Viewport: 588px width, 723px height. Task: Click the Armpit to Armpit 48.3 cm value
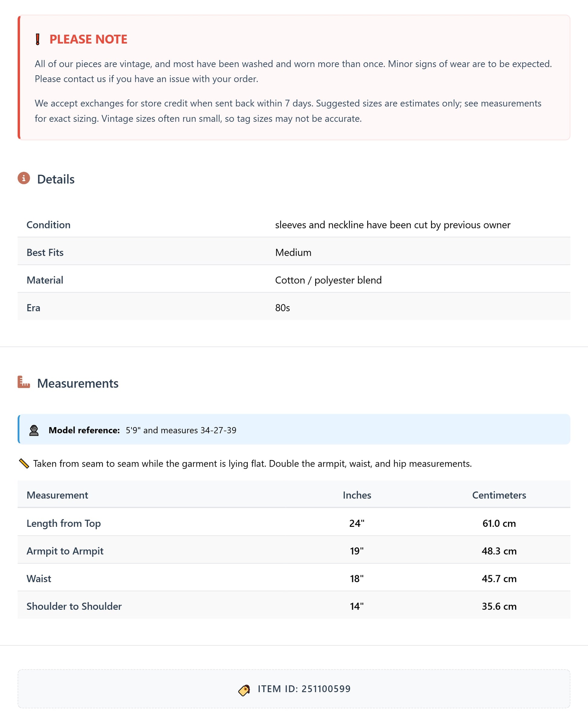tap(499, 551)
